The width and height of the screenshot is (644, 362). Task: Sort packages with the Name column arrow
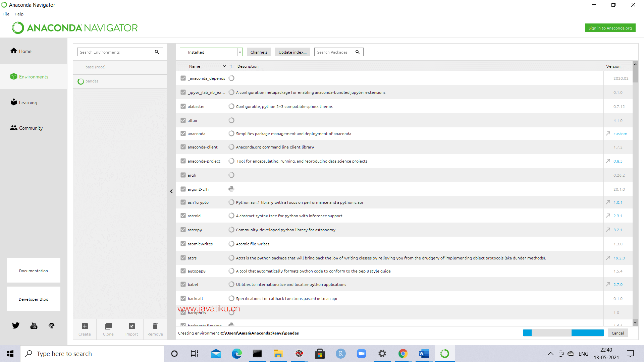pyautogui.click(x=224, y=66)
